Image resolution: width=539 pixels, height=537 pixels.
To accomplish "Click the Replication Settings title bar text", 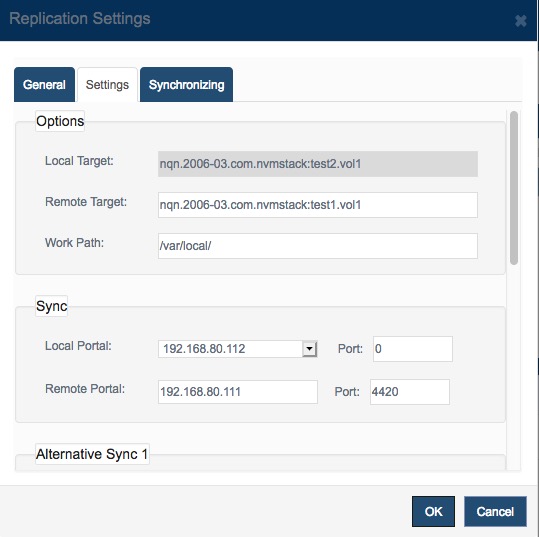I will (x=80, y=19).
